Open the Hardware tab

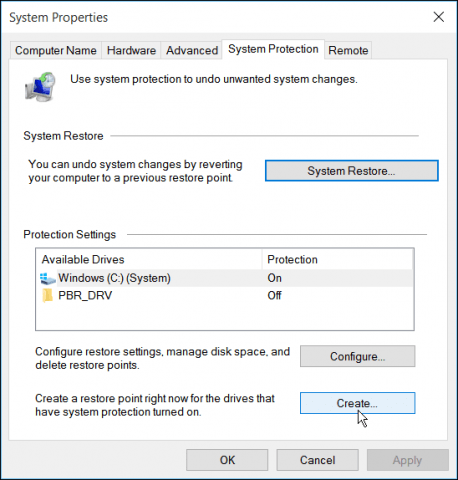pyautogui.click(x=131, y=50)
